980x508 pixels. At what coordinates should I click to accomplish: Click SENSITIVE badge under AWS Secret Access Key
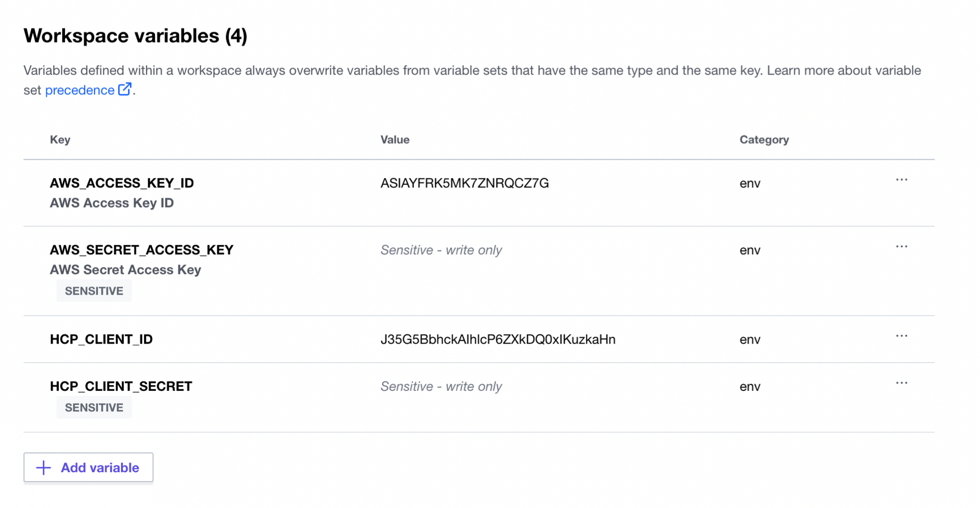[94, 291]
